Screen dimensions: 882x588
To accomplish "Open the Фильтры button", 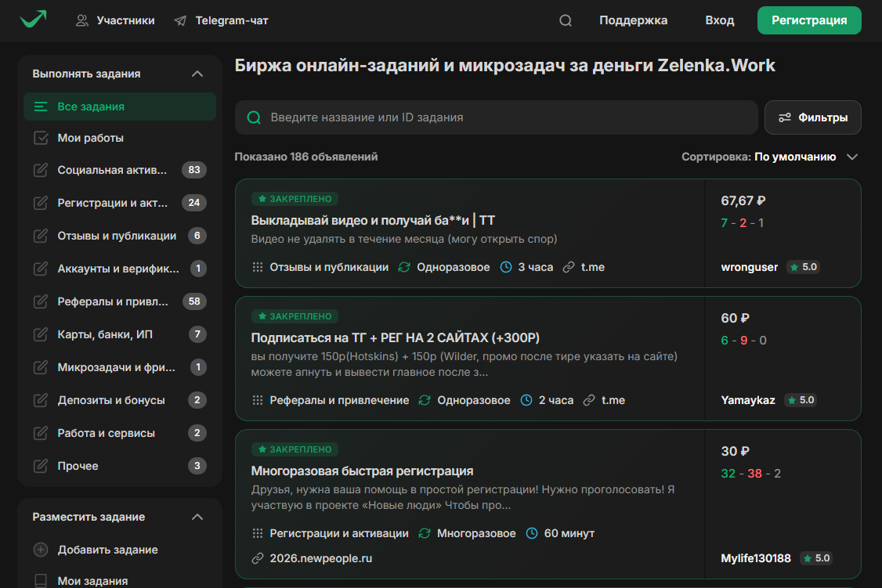I will click(812, 117).
